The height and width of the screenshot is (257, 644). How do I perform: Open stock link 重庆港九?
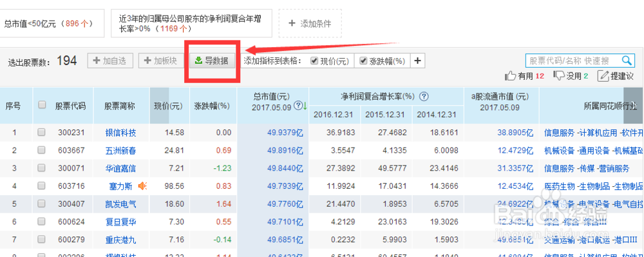[x=121, y=240]
